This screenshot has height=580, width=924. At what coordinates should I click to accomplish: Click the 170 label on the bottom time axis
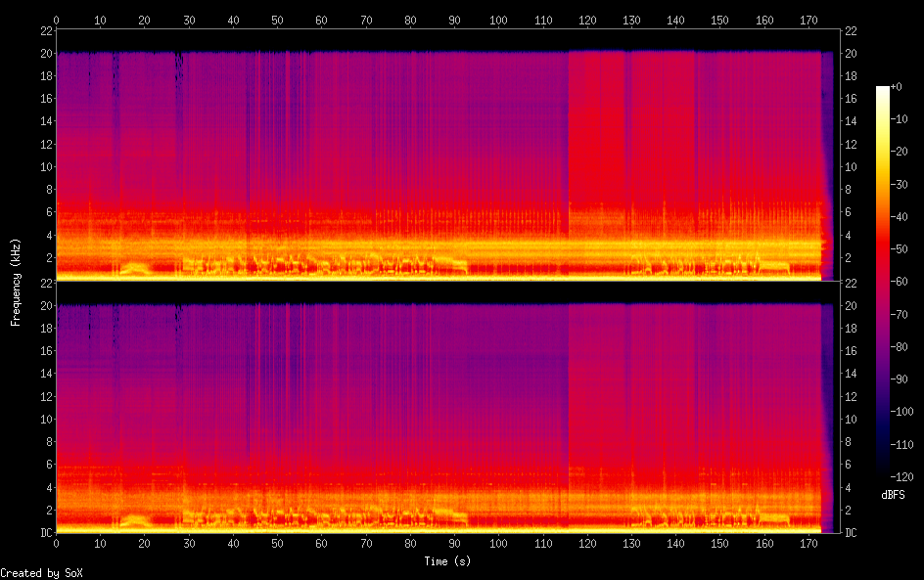(x=809, y=543)
